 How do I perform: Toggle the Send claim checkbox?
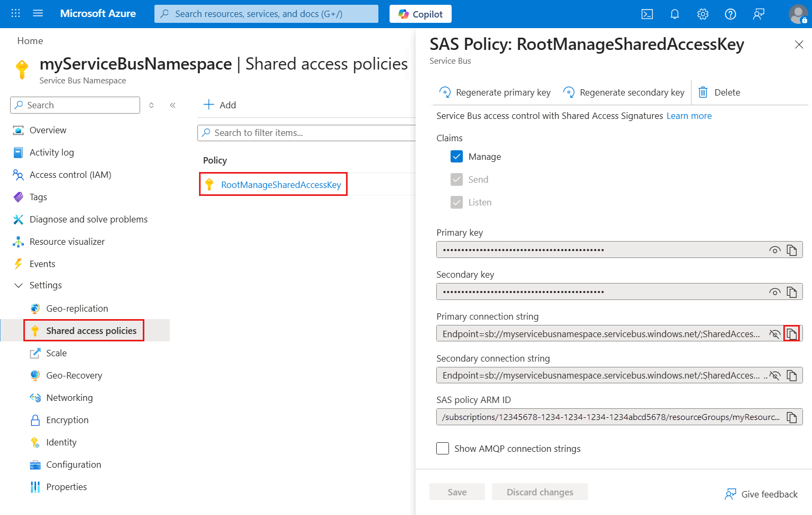pyautogui.click(x=457, y=179)
